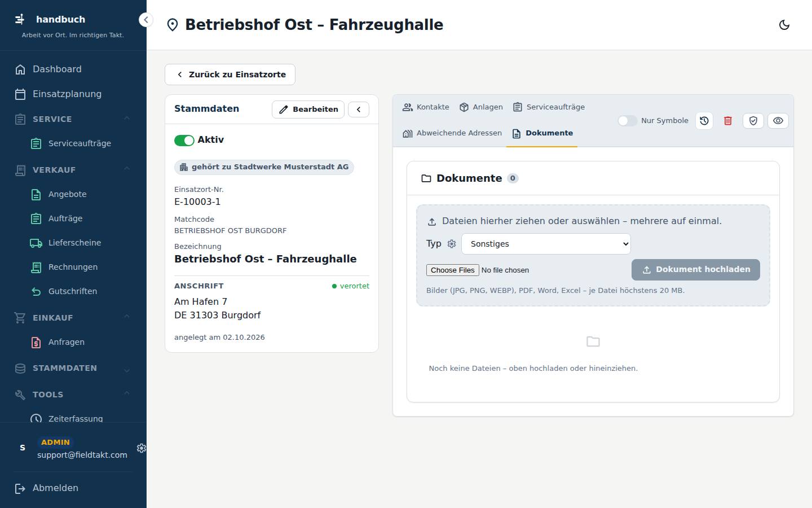Click the shield check icon button
Screen dimensions: 812x508
[753, 121]
